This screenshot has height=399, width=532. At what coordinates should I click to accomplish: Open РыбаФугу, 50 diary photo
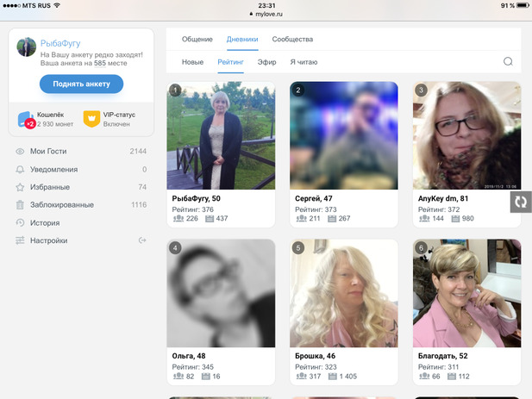pos(221,135)
